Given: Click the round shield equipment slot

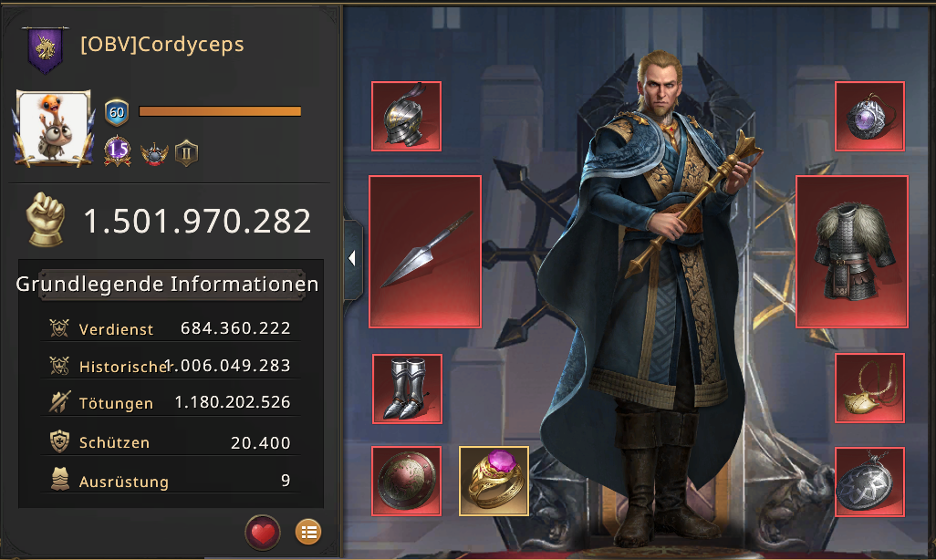Looking at the screenshot, I should coord(407,481).
